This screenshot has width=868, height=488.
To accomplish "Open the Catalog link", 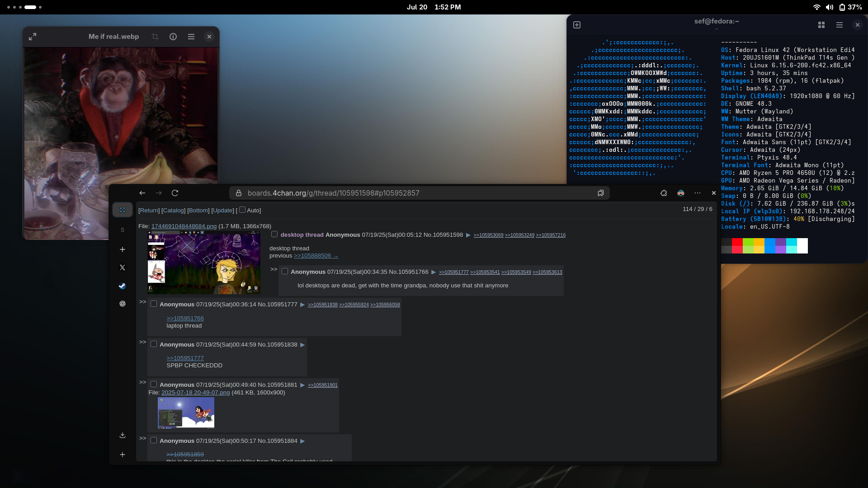I will (174, 211).
